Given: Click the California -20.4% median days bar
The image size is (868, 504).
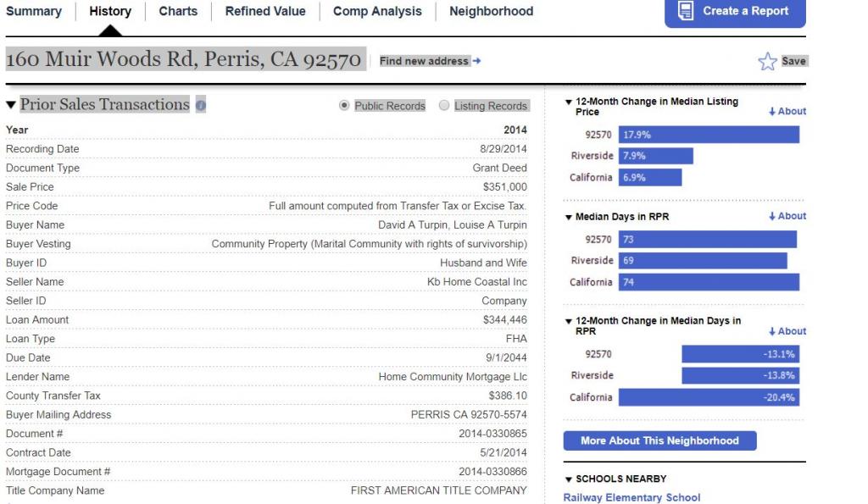Looking at the screenshot, I should (x=709, y=397).
